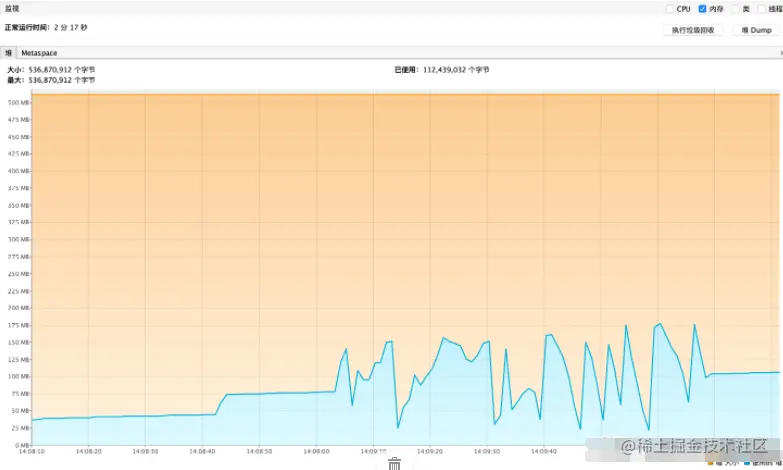This screenshot has height=470, width=783.
Task: Switch to the 堆 tab
Action: click(8, 53)
